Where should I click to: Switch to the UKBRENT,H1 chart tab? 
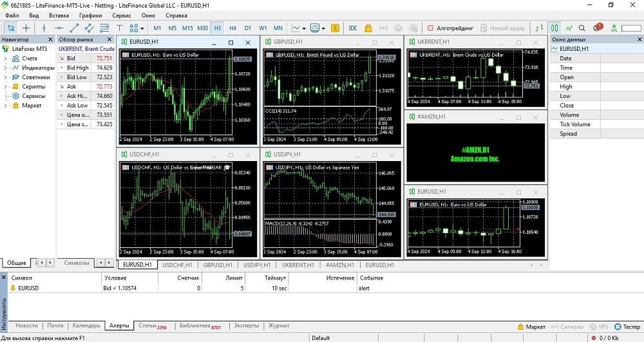(x=298, y=265)
